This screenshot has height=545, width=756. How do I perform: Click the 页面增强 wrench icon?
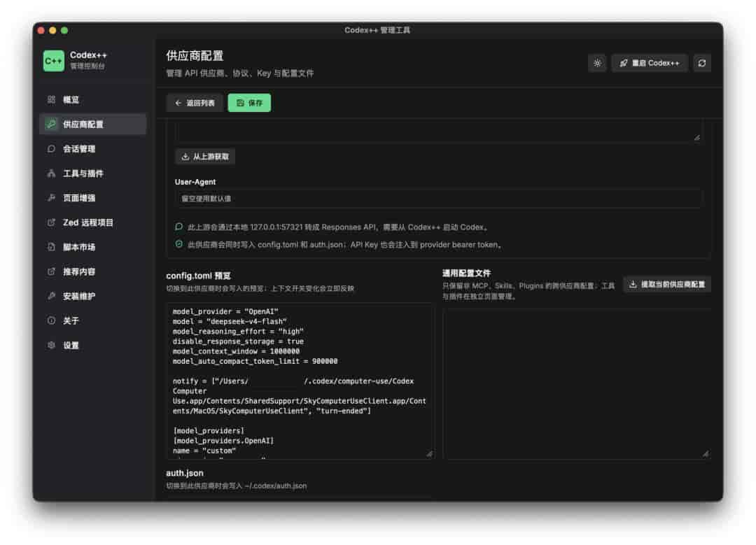[52, 198]
